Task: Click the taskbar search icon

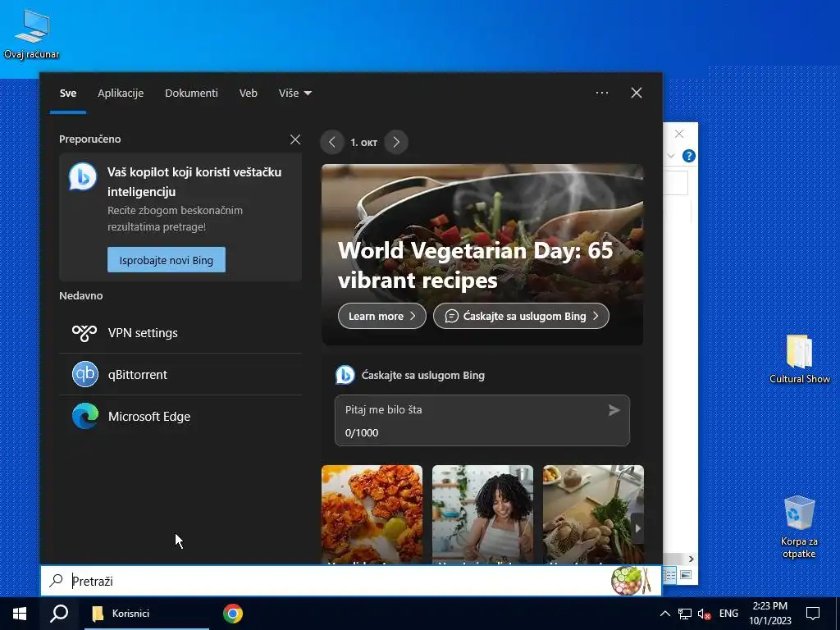Action: [59, 614]
